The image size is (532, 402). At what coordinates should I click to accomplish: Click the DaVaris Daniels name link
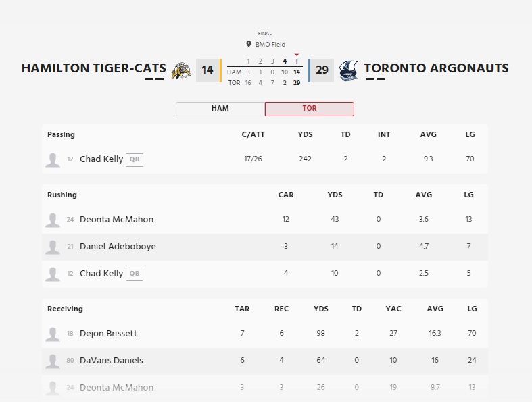click(112, 361)
